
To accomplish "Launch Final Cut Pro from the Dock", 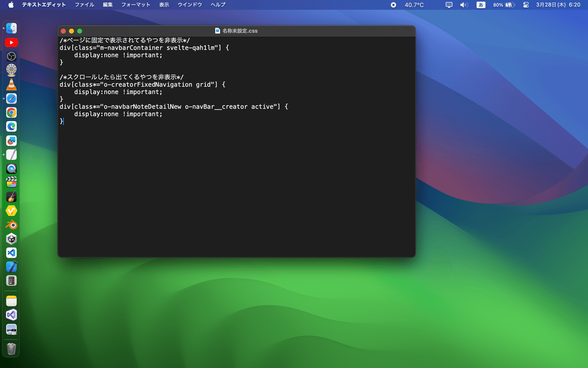I will tap(11, 183).
